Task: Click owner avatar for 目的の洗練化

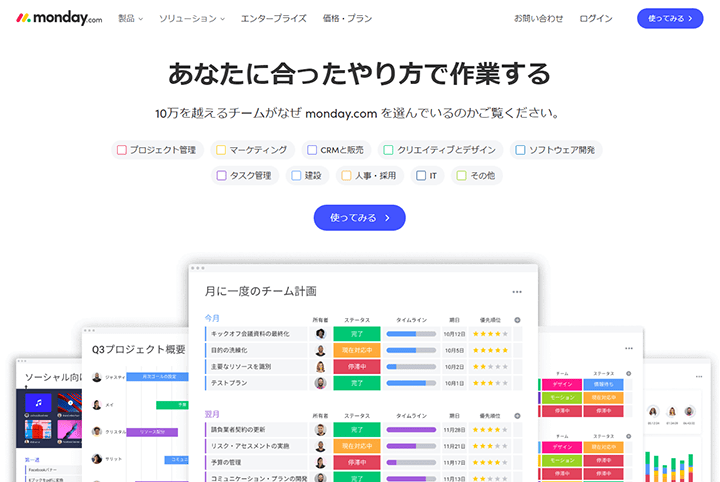Action: coord(321,350)
